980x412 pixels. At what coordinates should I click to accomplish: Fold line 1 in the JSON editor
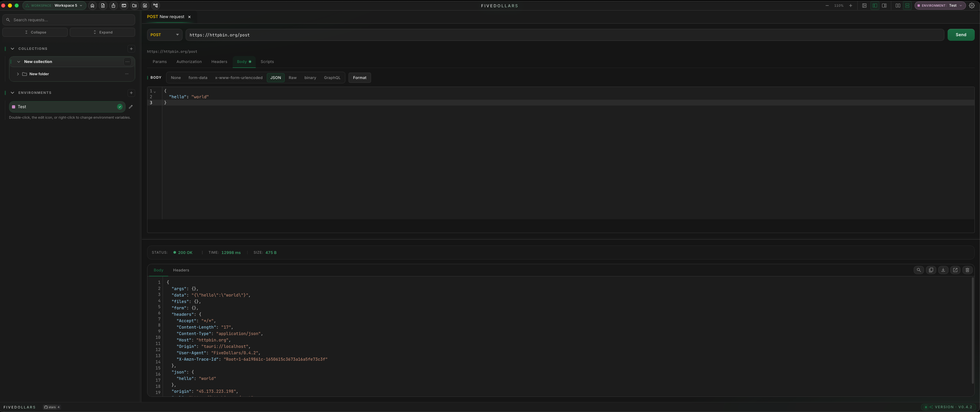[x=155, y=92]
